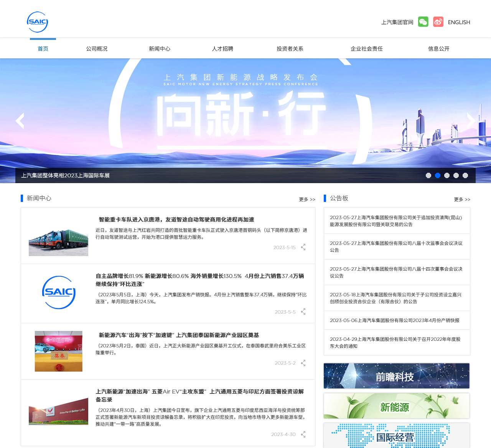Select the first carousel dot

pyautogui.click(x=428, y=175)
